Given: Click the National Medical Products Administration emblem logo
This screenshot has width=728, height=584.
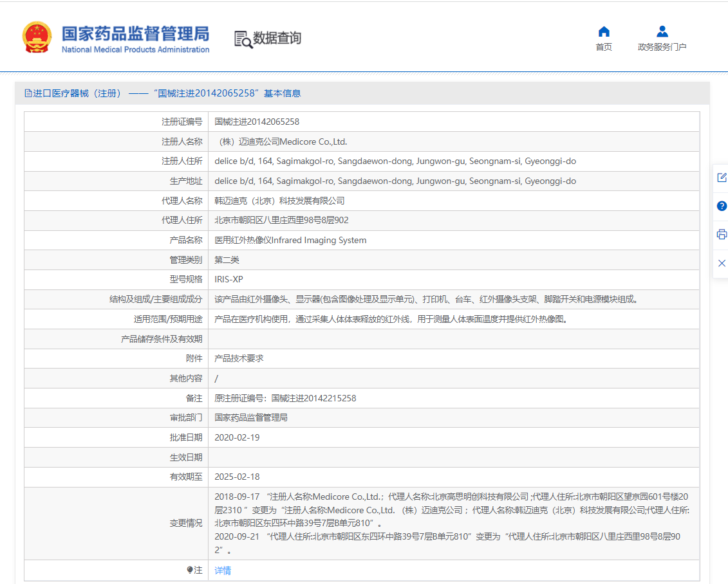Looking at the screenshot, I should (37, 37).
